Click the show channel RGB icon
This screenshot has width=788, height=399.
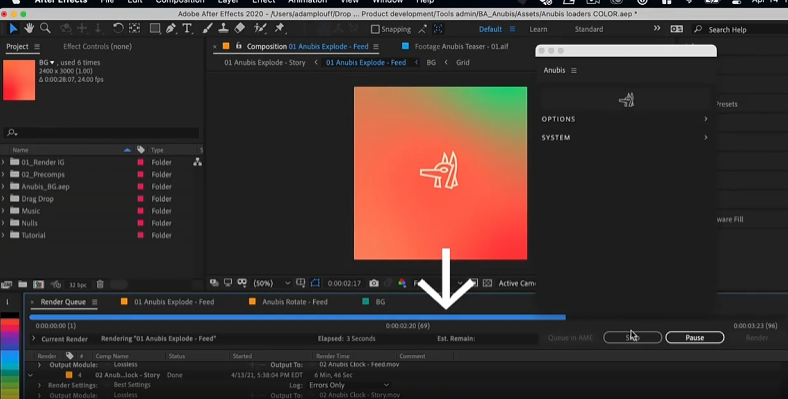point(402,283)
